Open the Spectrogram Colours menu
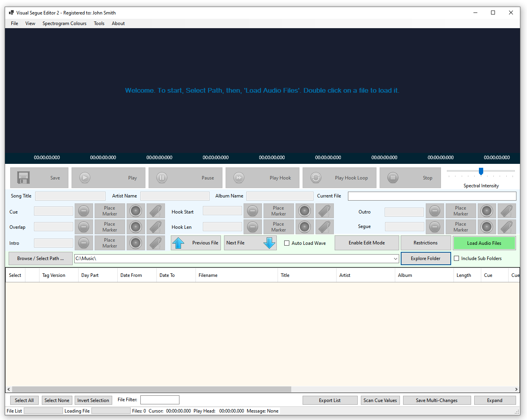The image size is (527, 420). point(65,23)
